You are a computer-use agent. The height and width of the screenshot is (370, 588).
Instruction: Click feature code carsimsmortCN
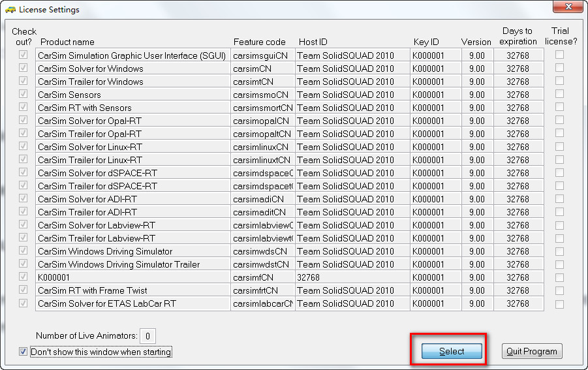263,108
